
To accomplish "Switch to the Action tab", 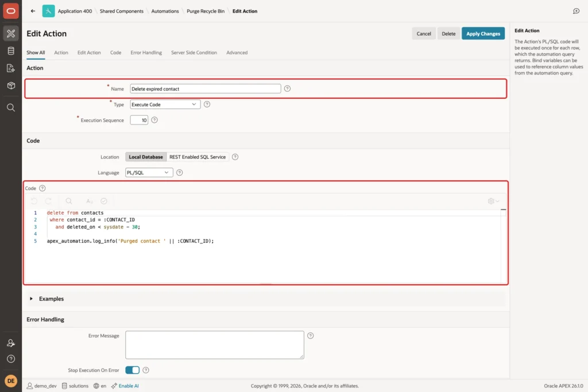I will coord(61,52).
